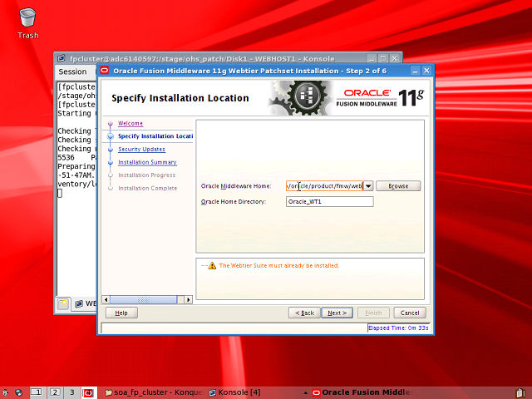Expand the taskbar up-arrow before Oracle entry
This screenshot has width=532, height=399.
[x=306, y=393]
